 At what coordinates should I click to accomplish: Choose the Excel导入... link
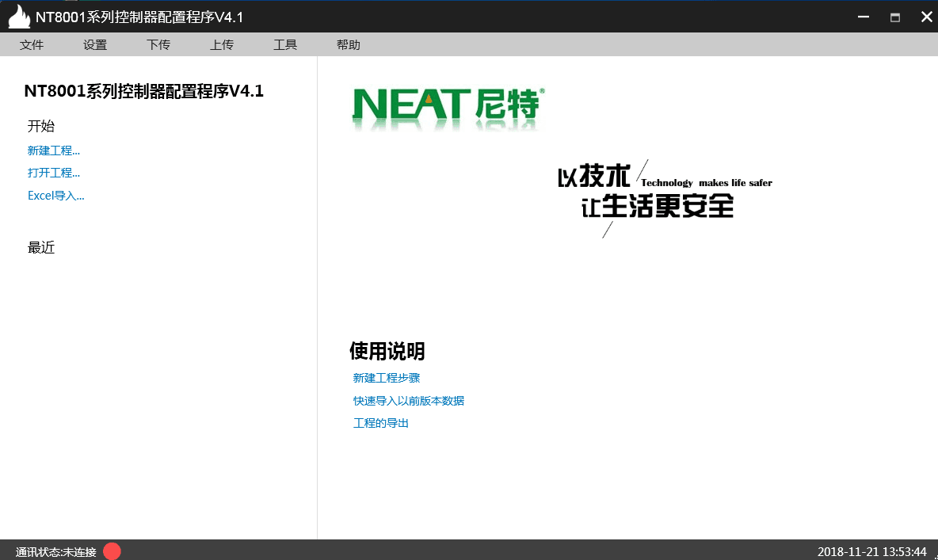click(55, 196)
